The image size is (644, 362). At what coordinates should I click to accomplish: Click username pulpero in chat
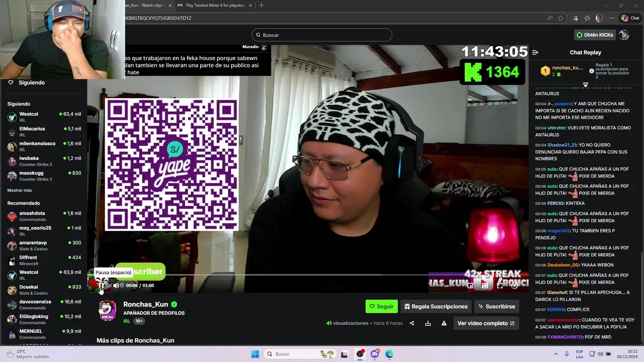tap(563, 104)
